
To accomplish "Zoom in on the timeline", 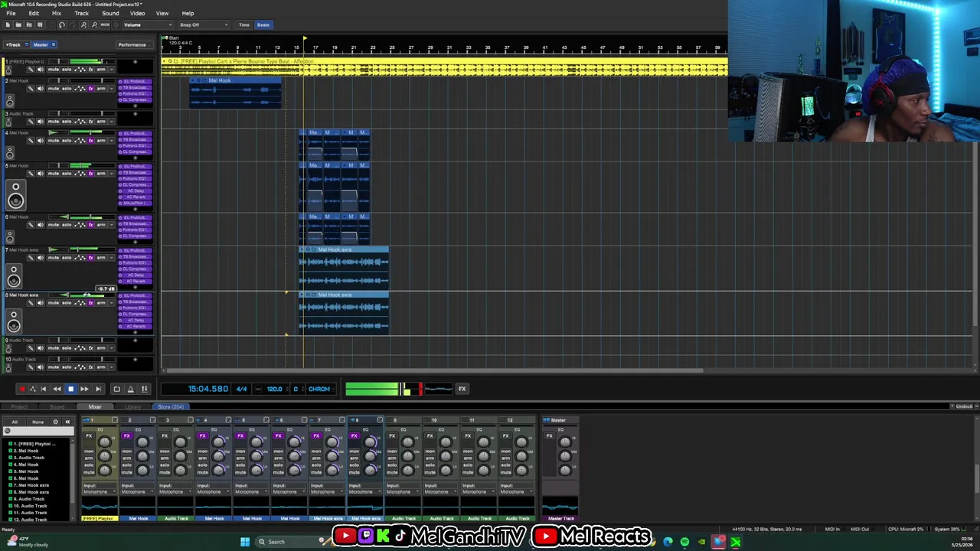I will pyautogui.click(x=83, y=24).
